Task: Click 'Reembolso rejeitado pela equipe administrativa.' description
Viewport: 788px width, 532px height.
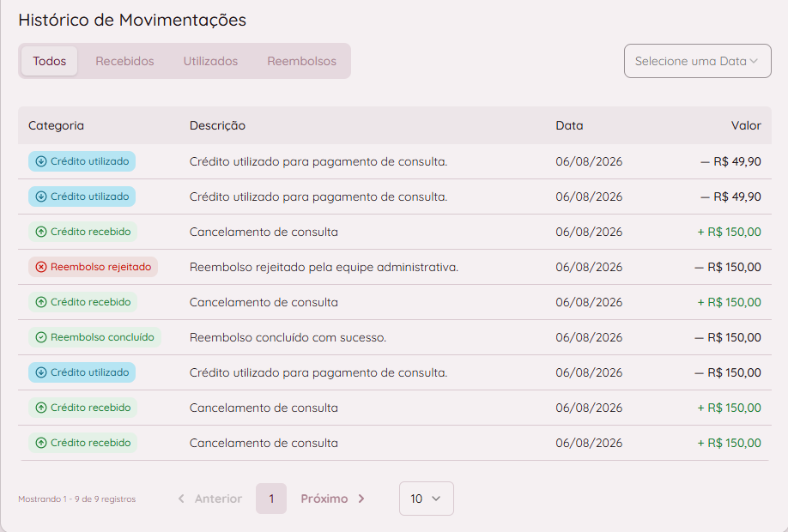Action: 324,267
